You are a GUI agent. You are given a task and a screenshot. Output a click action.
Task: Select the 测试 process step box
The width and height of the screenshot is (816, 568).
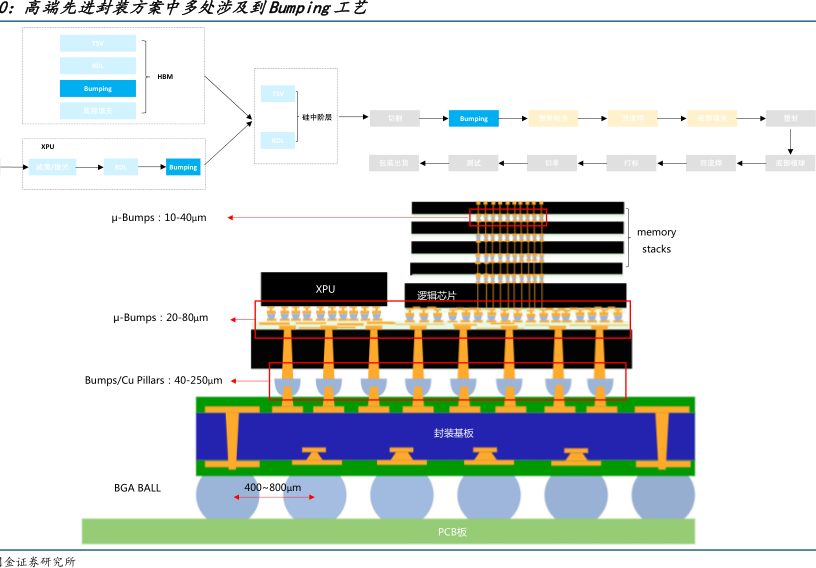tap(474, 162)
